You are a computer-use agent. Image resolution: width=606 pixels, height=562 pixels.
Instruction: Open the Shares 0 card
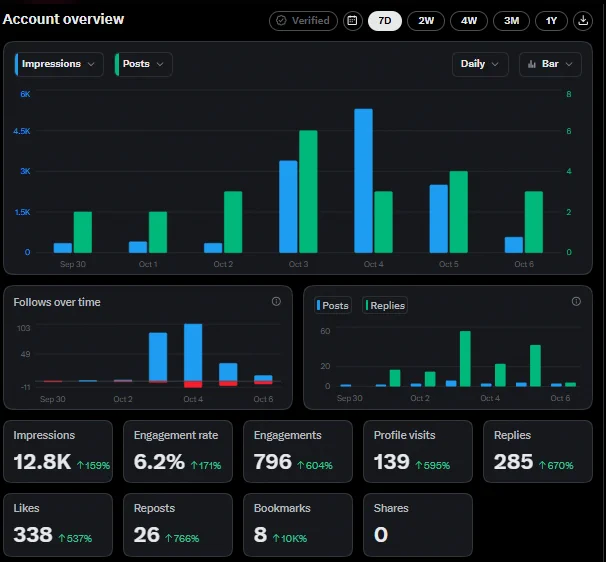point(418,525)
